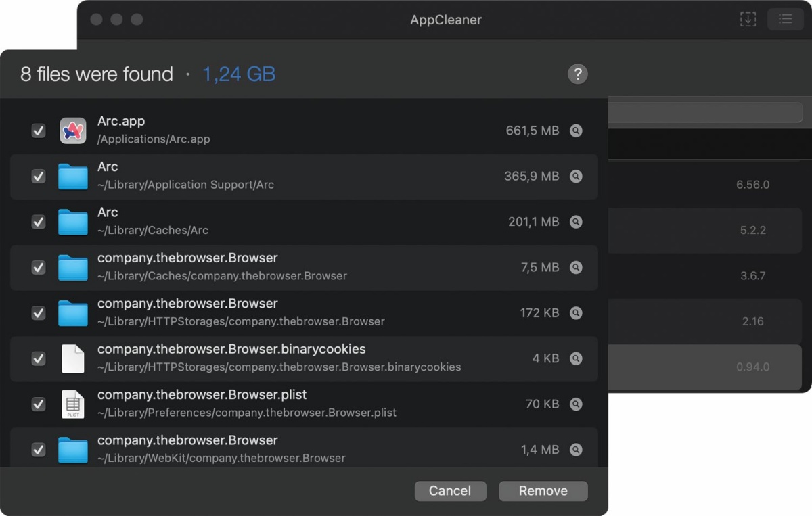Deselect the binarycookies file checkbox
Image resolution: width=812 pixels, height=516 pixels.
click(39, 358)
